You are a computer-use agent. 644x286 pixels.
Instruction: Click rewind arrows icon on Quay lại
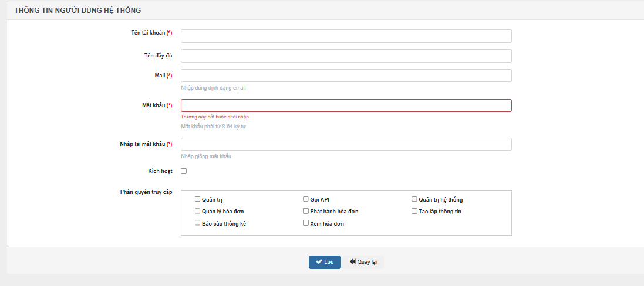pos(353,262)
